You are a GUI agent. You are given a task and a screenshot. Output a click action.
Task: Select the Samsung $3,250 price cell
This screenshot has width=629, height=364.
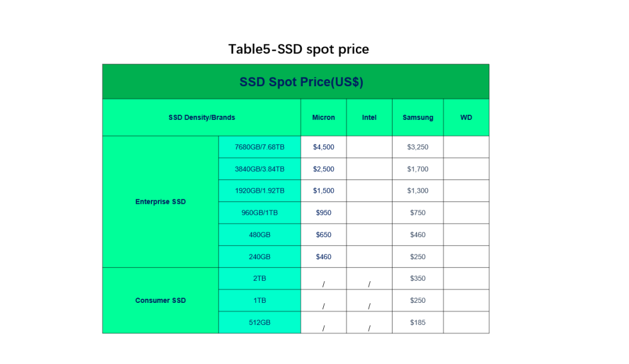(418, 147)
